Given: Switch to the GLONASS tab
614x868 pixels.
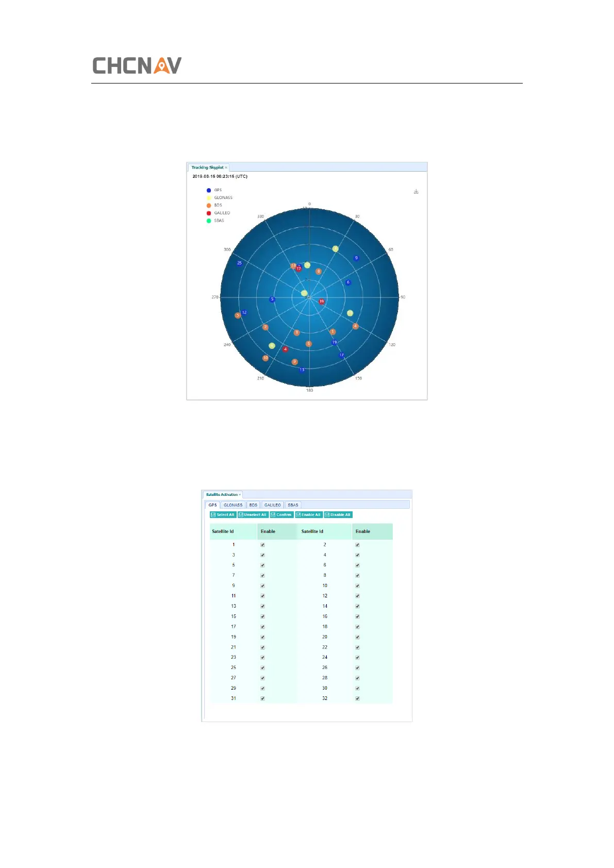Looking at the screenshot, I should pyautogui.click(x=233, y=505).
